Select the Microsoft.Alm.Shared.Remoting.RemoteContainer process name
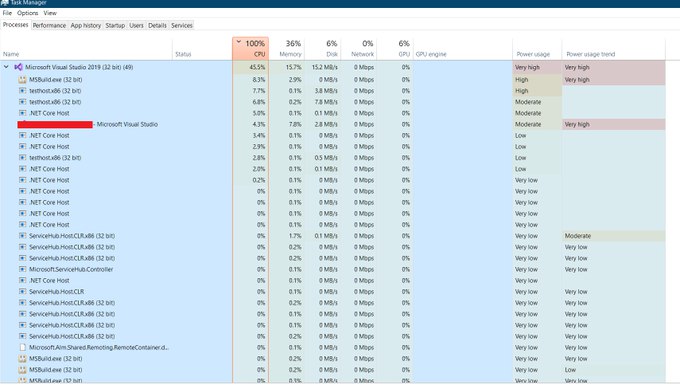This screenshot has width=680, height=385. tap(98, 348)
